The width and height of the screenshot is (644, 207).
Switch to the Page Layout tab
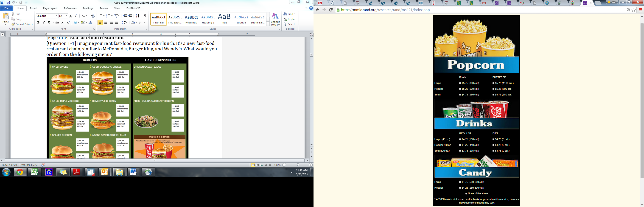(x=50, y=8)
